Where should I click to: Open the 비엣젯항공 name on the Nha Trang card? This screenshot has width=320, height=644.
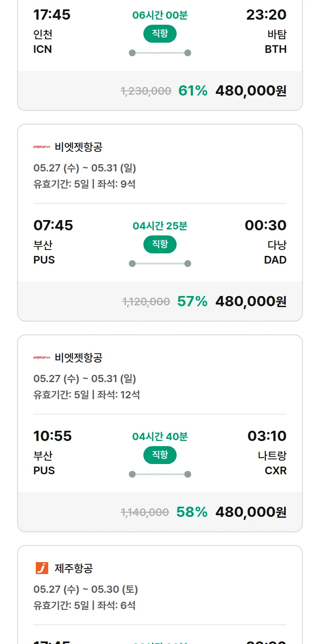click(79, 357)
